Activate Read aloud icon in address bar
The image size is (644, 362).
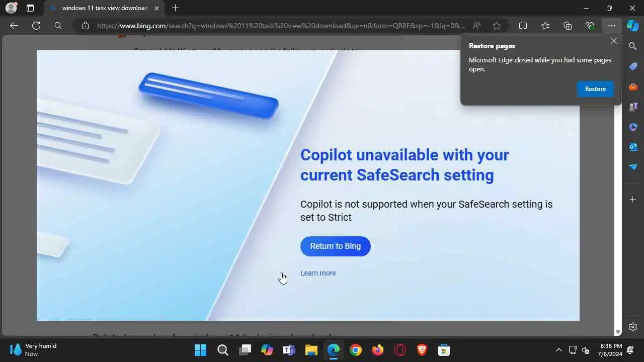[476, 26]
